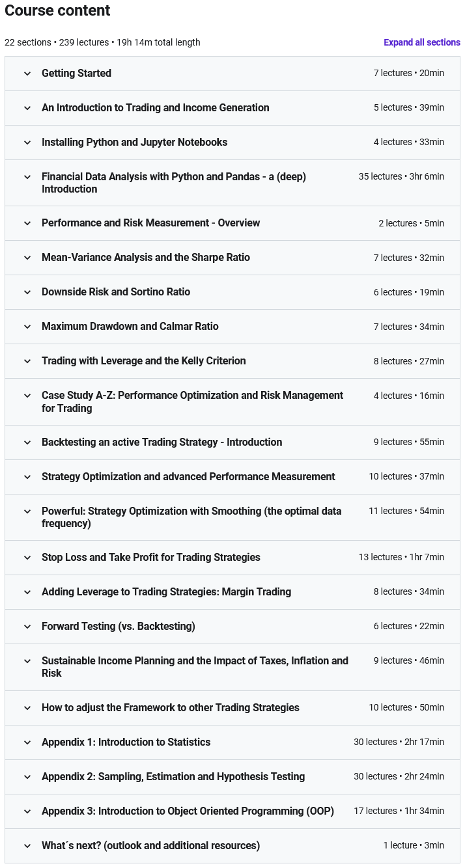Viewport: 465px width, 868px height.
Task: Expand Trading with Leverage and the Kelly Criterion
Action: (143, 361)
